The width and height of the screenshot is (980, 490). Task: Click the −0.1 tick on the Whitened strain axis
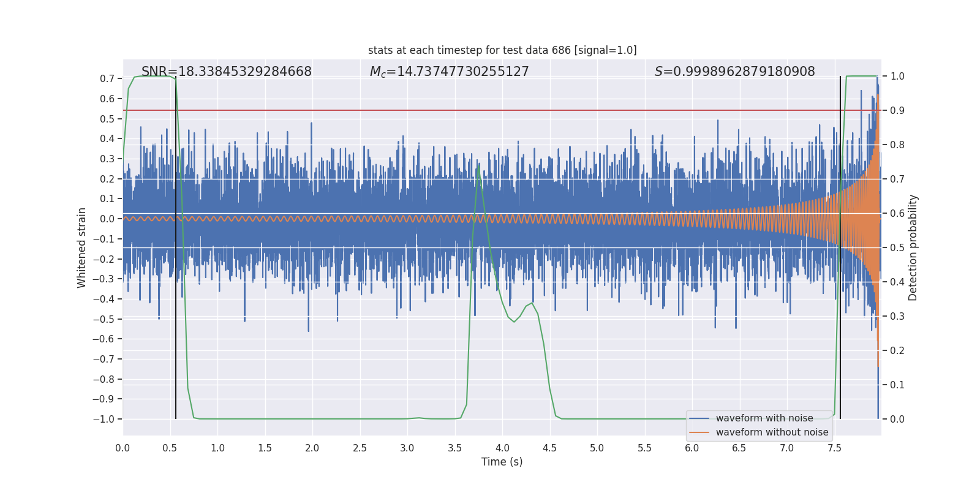tap(104, 239)
